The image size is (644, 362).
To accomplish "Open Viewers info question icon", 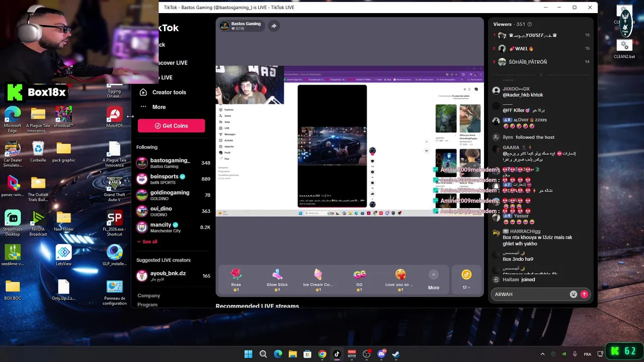I will pos(529,24).
